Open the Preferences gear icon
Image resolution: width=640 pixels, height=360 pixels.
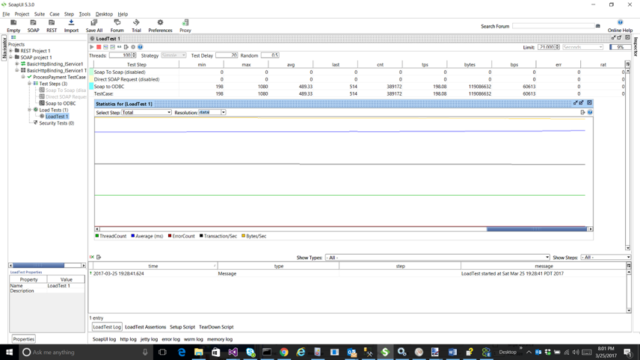pyautogui.click(x=160, y=23)
